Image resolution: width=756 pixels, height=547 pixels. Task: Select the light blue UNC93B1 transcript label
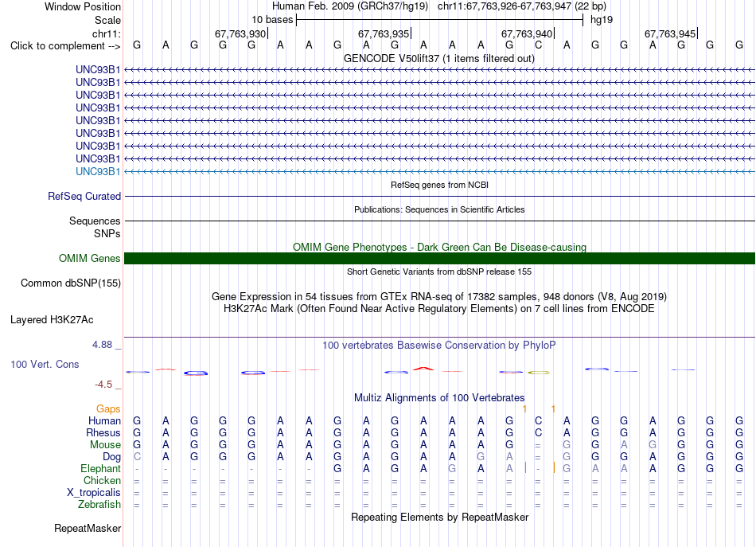pyautogui.click(x=98, y=171)
